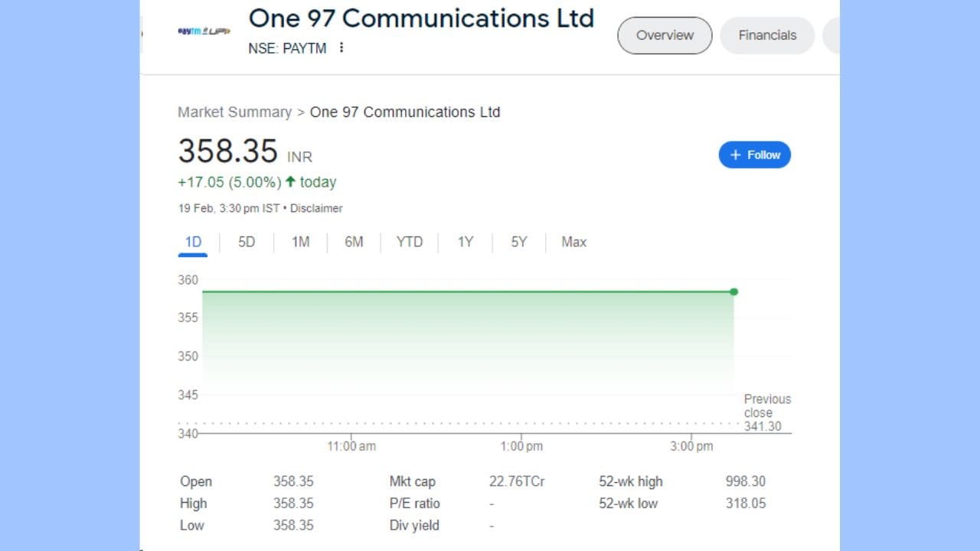Click the Paytm UPI logo icon
Image resolution: width=980 pixels, height=551 pixels.
coord(204,32)
